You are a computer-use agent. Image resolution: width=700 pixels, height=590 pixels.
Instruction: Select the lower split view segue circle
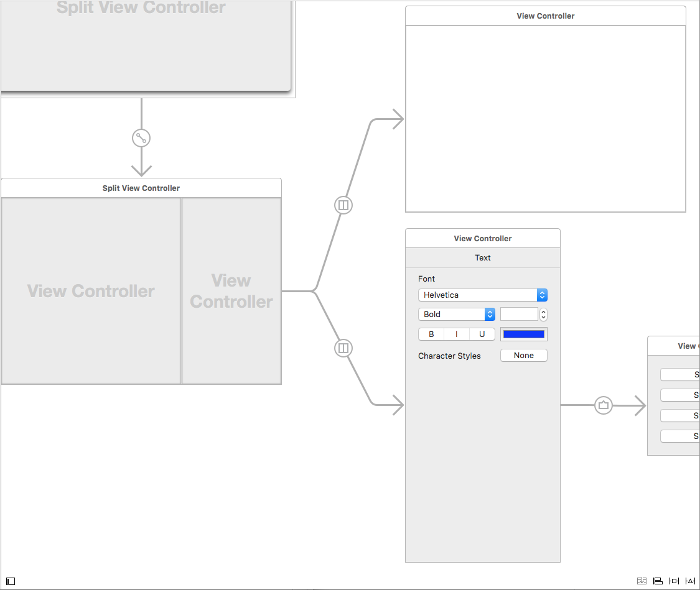tap(343, 349)
